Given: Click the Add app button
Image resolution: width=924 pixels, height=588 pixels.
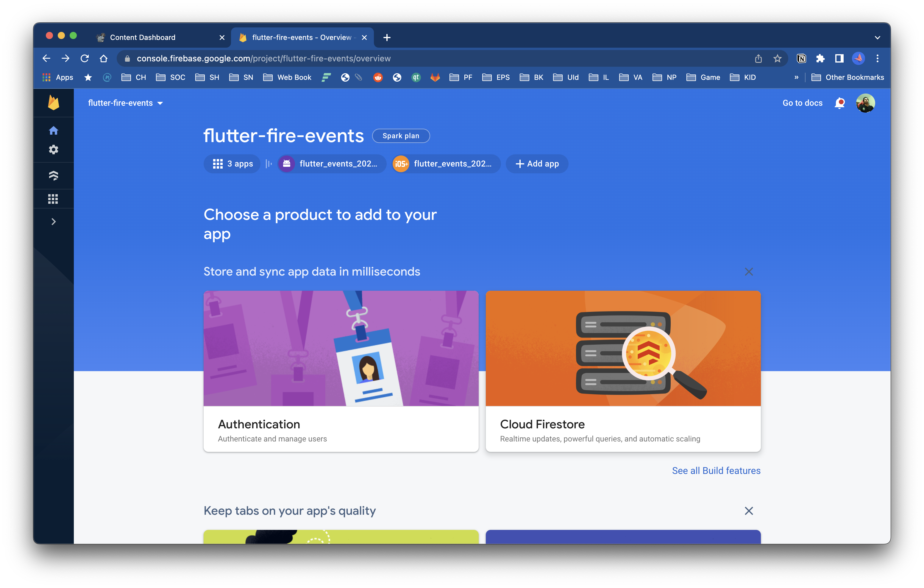Looking at the screenshot, I should tap(537, 164).
